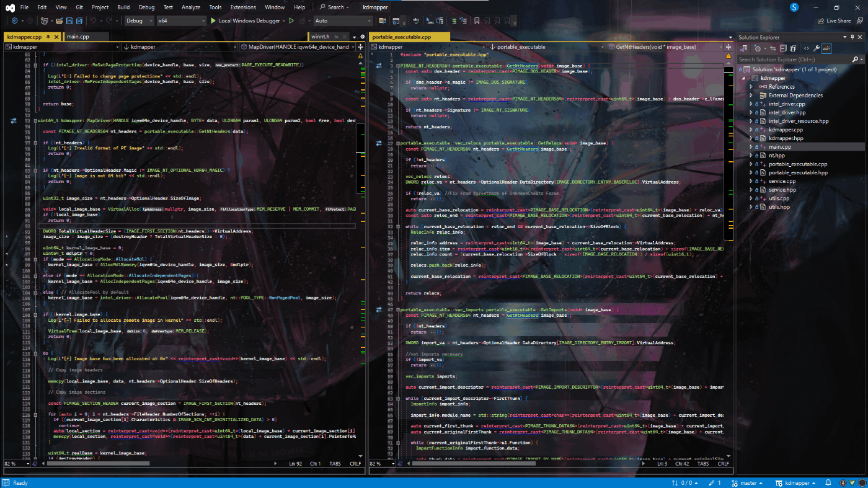Image resolution: width=868 pixels, height=488 pixels.
Task: Toggle auto-hide pin on Solution Explorer panel
Action: [852, 37]
